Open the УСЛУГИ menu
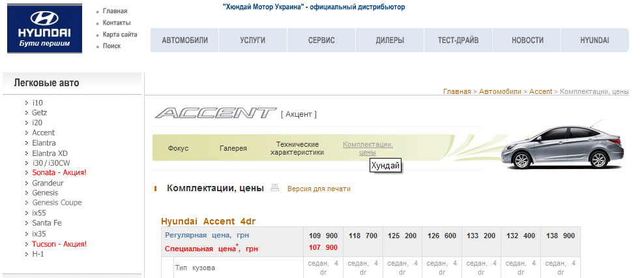Image resolution: width=644 pixels, height=278 pixels. click(x=253, y=40)
